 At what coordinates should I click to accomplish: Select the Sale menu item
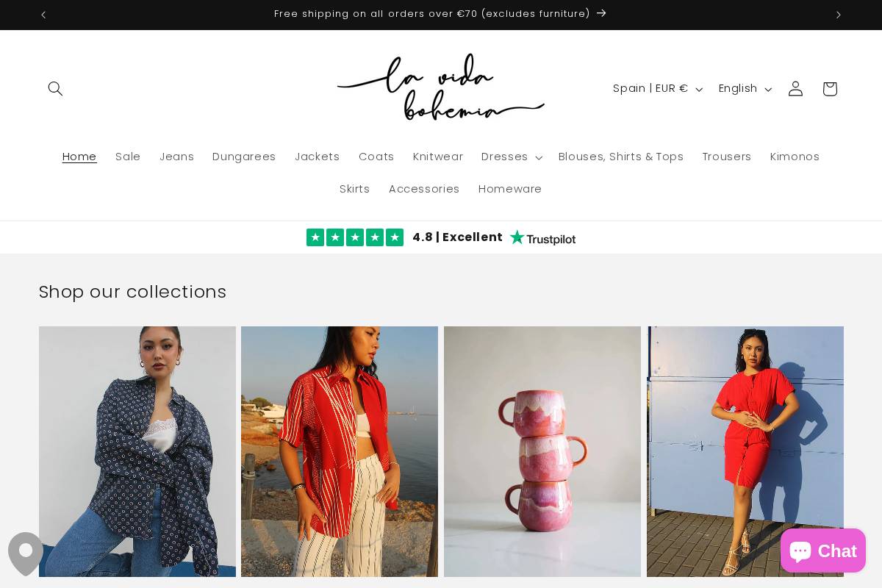pyautogui.click(x=128, y=157)
